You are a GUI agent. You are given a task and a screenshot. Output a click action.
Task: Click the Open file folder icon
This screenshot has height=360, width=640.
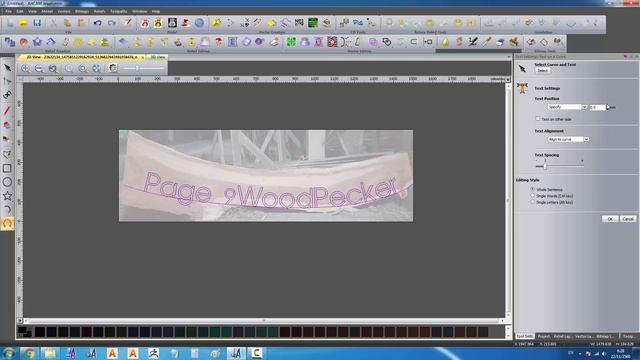[x=23, y=23]
